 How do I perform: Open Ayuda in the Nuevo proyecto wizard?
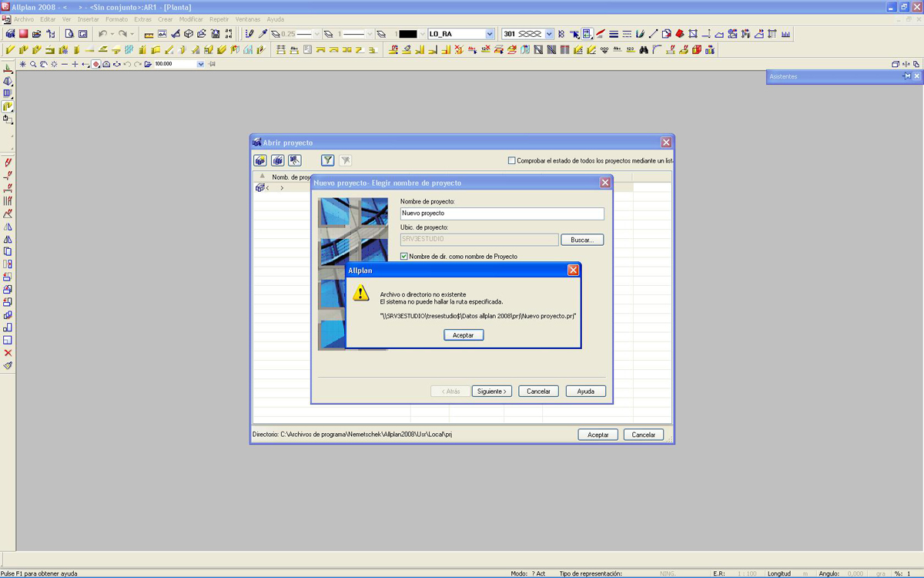585,391
